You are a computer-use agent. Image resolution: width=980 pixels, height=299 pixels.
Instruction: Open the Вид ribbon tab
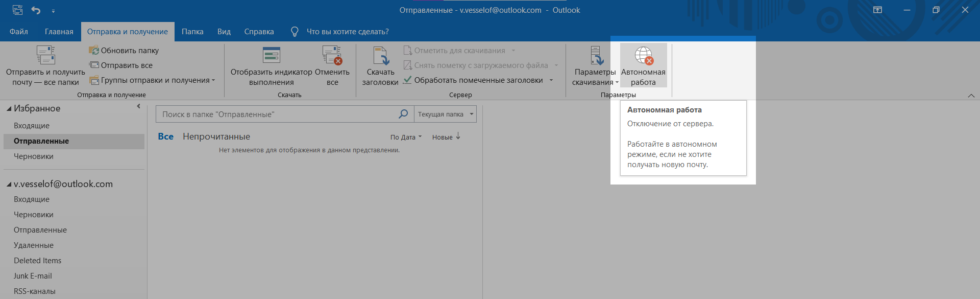[224, 32]
